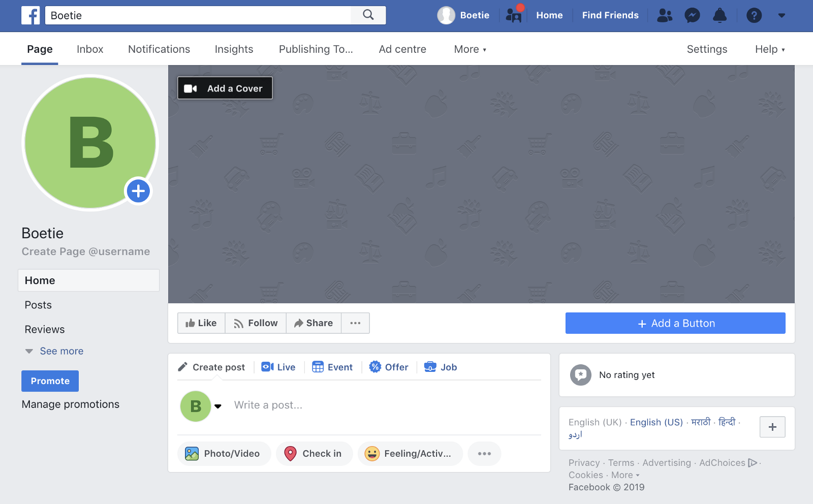The height and width of the screenshot is (504, 813).
Task: Open the Messenger icon
Action: click(692, 15)
